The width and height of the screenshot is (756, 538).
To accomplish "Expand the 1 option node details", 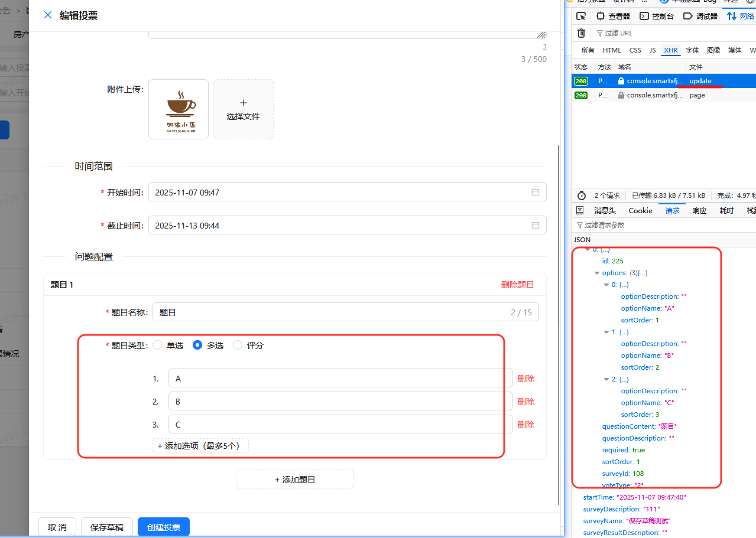I will point(606,332).
